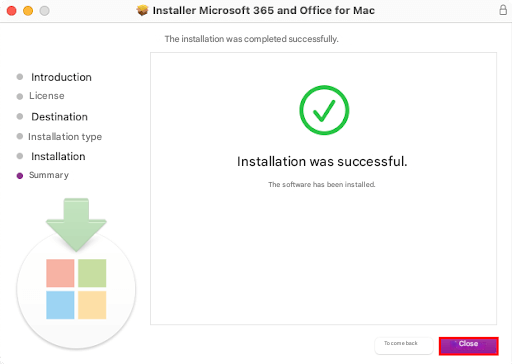
Task: Click the red window close button
Action: click(x=12, y=11)
